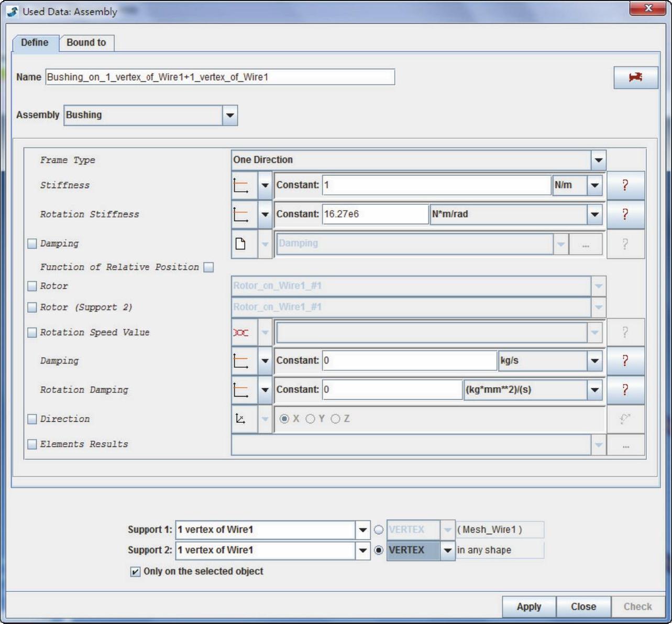Click the Close button at bottom
Screen dimensions: 672x624
(x=583, y=607)
